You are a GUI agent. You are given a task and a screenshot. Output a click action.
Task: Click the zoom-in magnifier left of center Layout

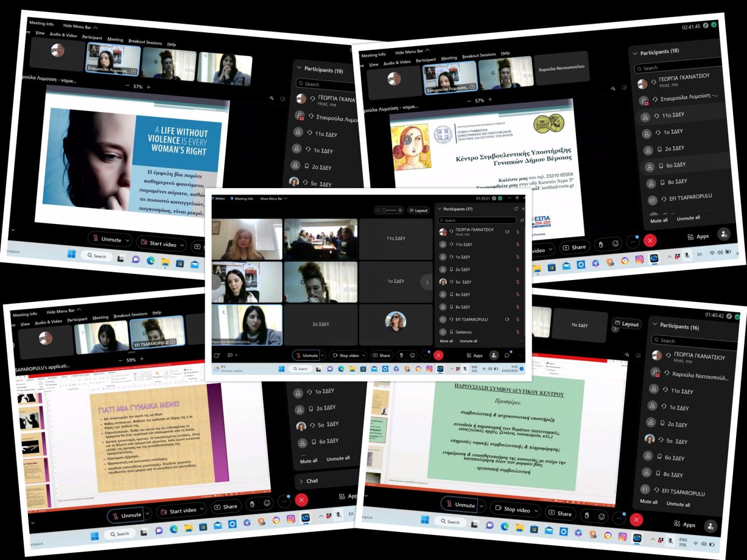400,211
